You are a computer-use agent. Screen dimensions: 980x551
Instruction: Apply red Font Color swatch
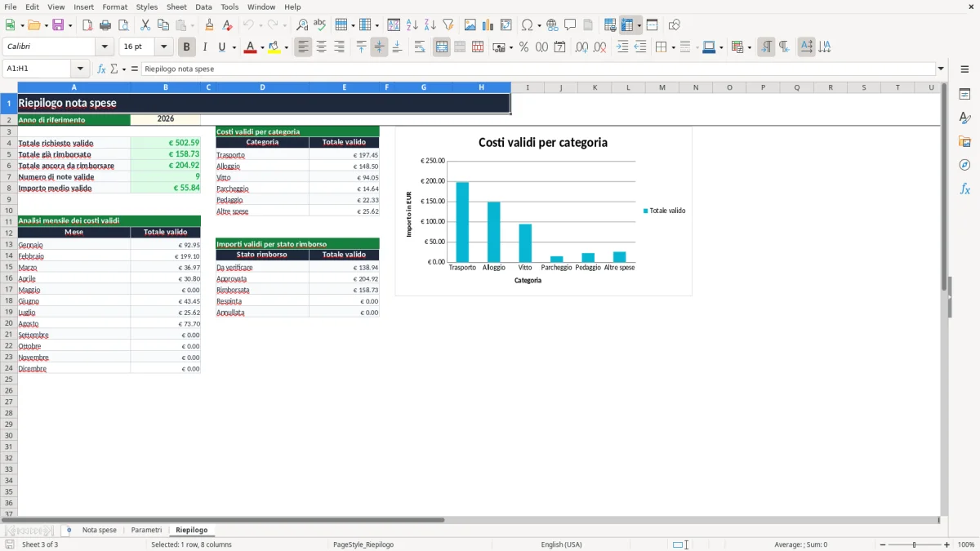pos(250,47)
